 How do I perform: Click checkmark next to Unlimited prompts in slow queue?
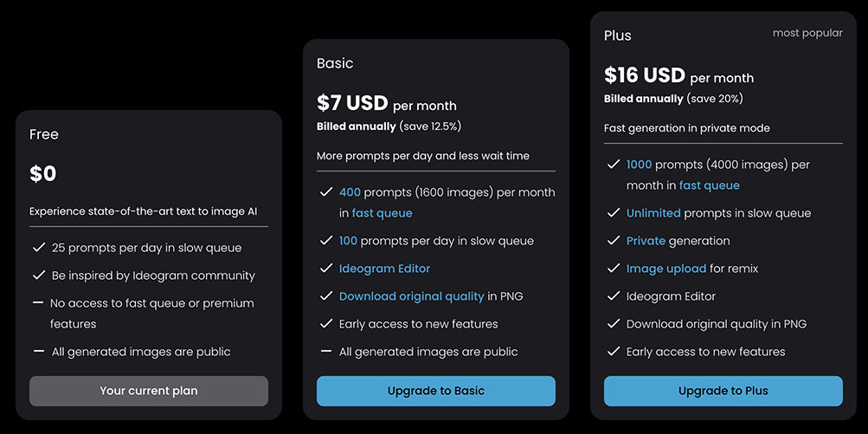[x=613, y=213]
